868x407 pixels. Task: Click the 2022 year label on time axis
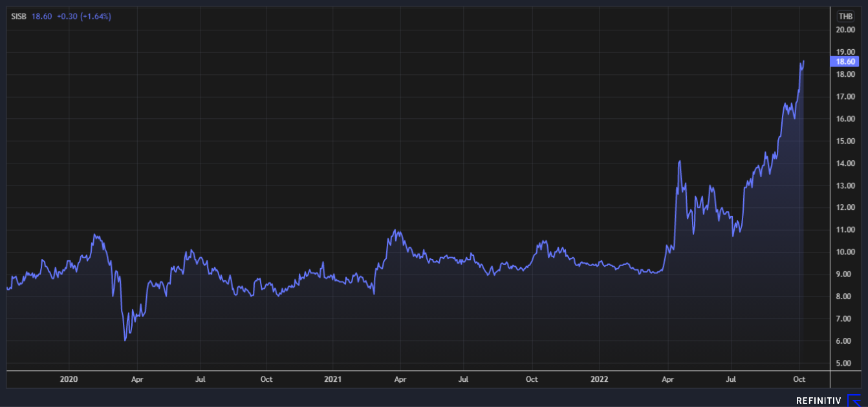click(600, 380)
